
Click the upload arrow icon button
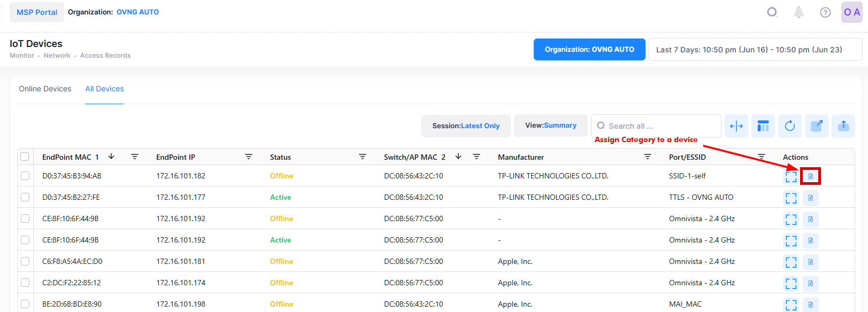click(843, 126)
